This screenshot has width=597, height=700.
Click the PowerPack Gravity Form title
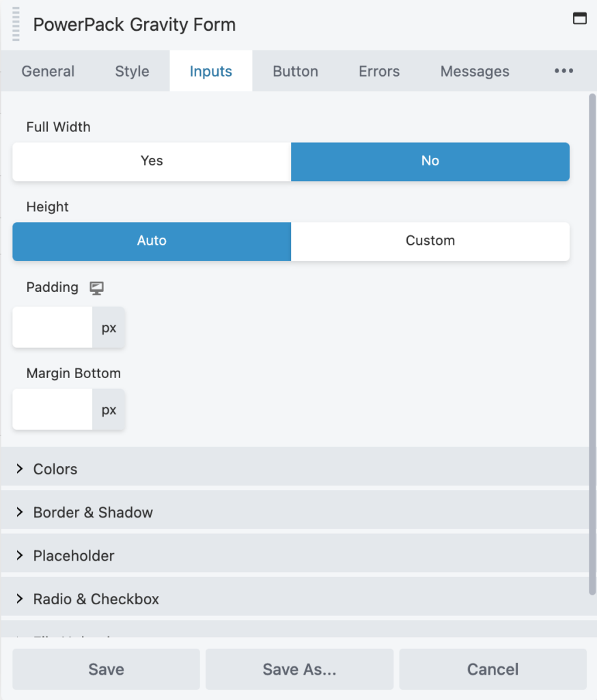(x=135, y=25)
